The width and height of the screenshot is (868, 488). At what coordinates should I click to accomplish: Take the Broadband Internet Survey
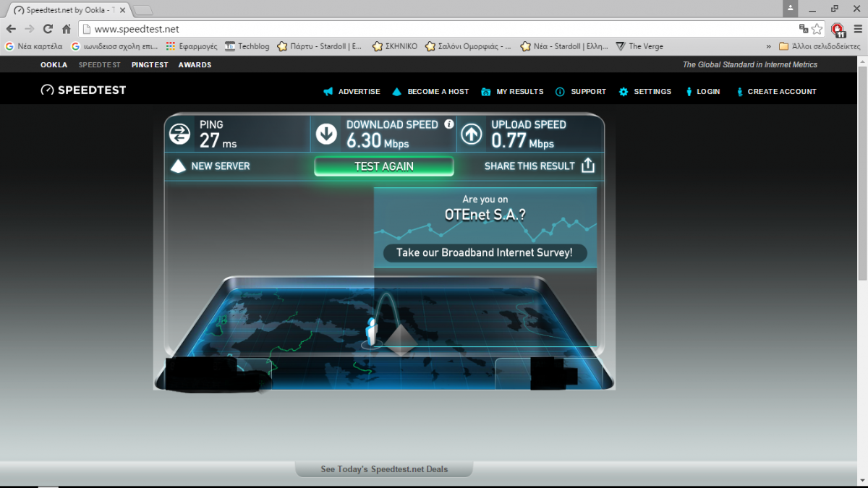click(485, 253)
